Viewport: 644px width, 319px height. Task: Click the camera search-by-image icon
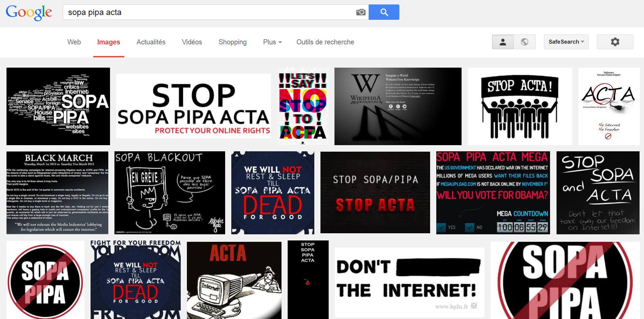[360, 12]
